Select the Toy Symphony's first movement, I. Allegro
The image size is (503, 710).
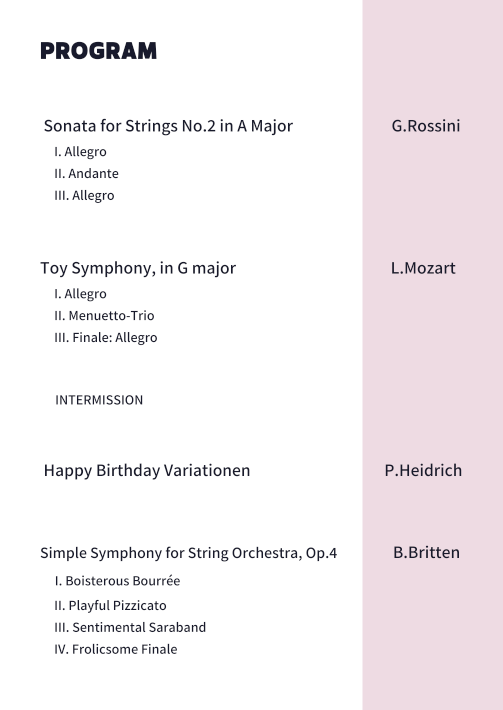(x=81, y=294)
